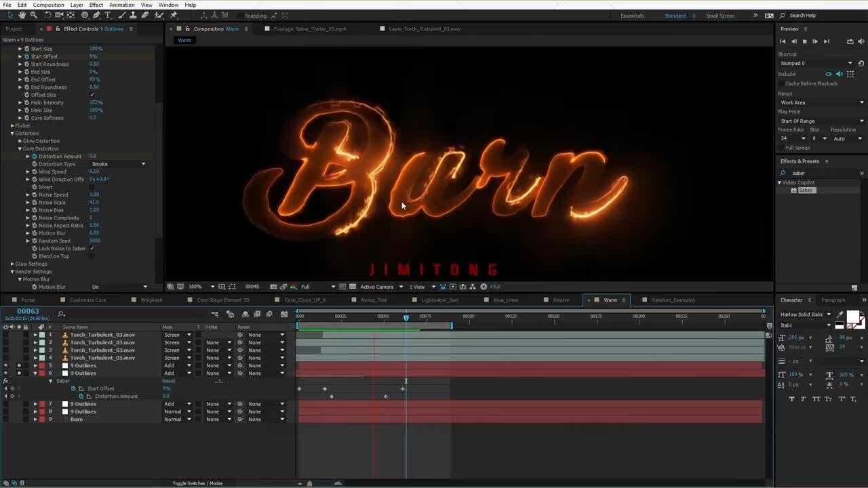The width and height of the screenshot is (868, 488).
Task: Select the Pen tool
Action: (96, 15)
